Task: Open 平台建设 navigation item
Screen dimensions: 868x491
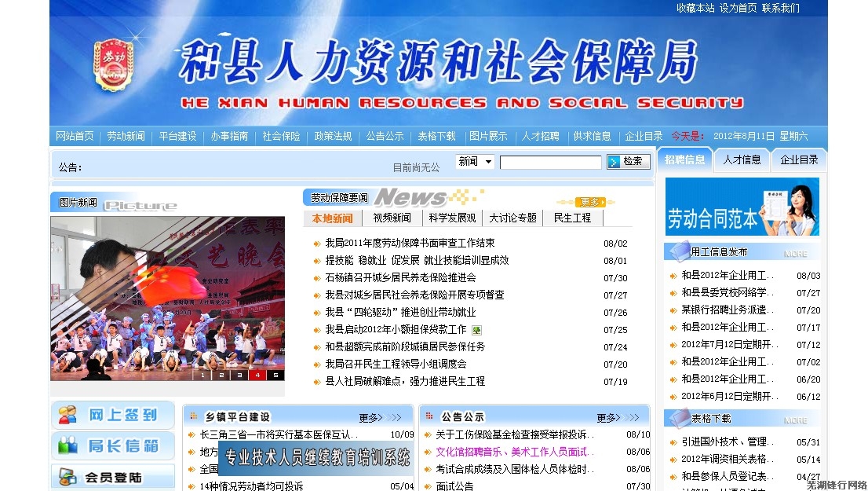Action: click(177, 137)
